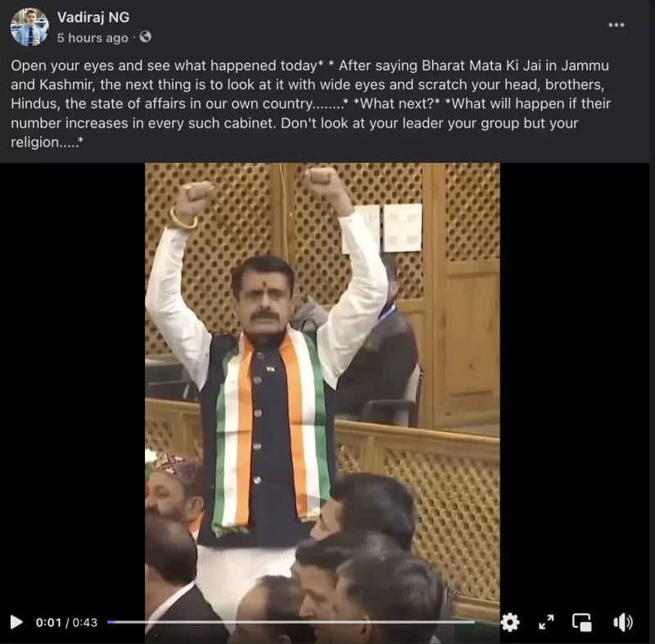Seek along the video progress bar
This screenshot has height=644, width=655.
coord(291,622)
